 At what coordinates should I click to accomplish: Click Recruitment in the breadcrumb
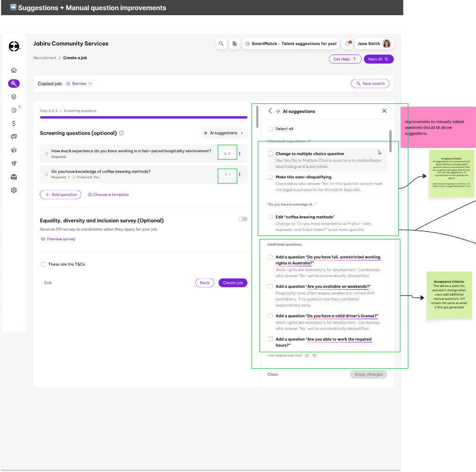[45, 58]
